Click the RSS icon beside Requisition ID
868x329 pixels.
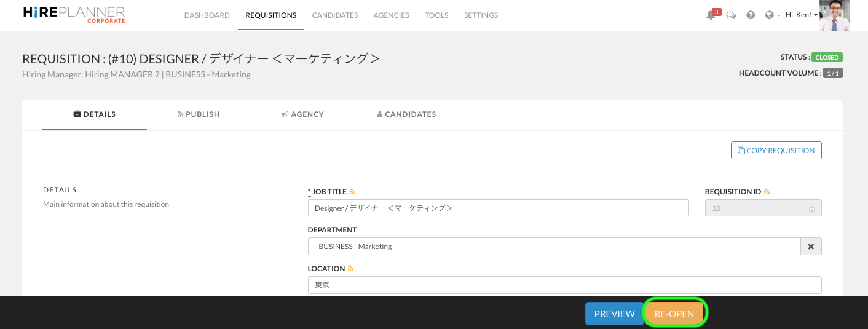coord(767,192)
